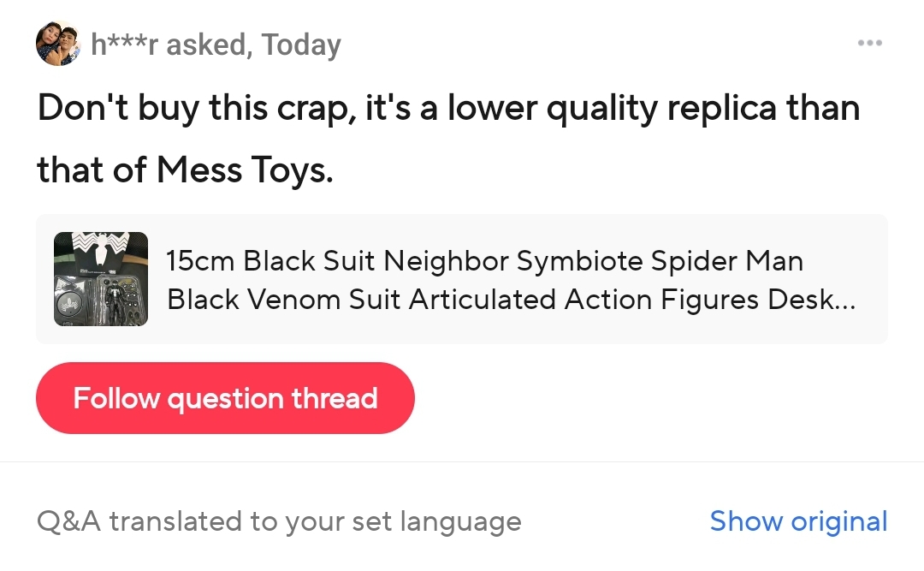Click the "that of Mess Toys." question line

click(x=185, y=170)
